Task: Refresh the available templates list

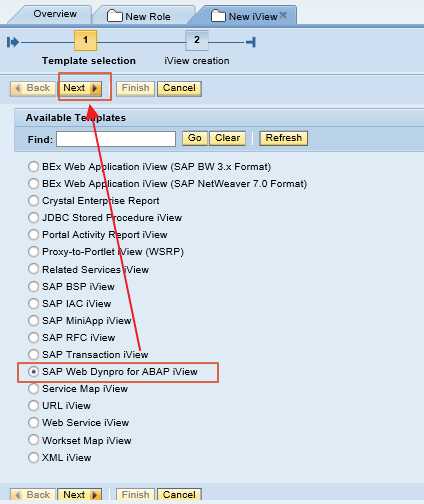Action: [284, 138]
